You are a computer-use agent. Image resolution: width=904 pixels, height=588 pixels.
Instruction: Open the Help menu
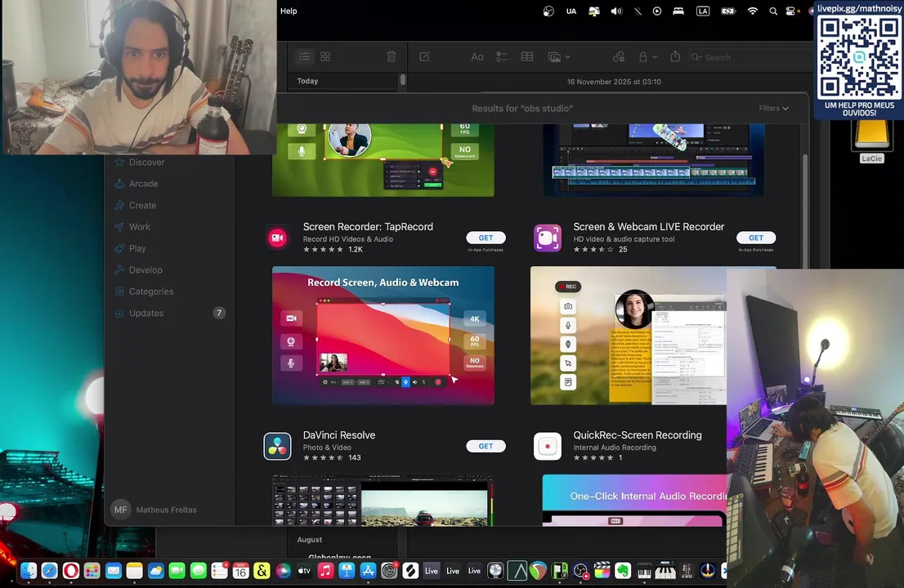289,11
